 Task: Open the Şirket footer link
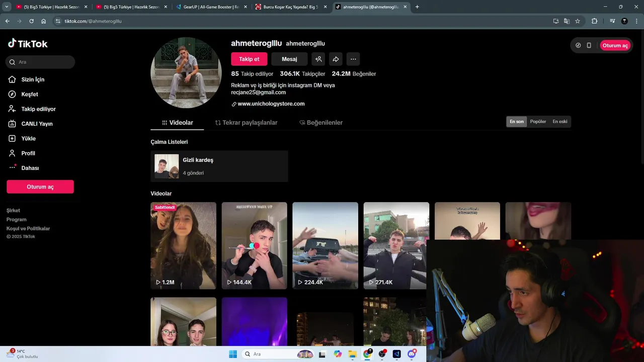(x=13, y=211)
